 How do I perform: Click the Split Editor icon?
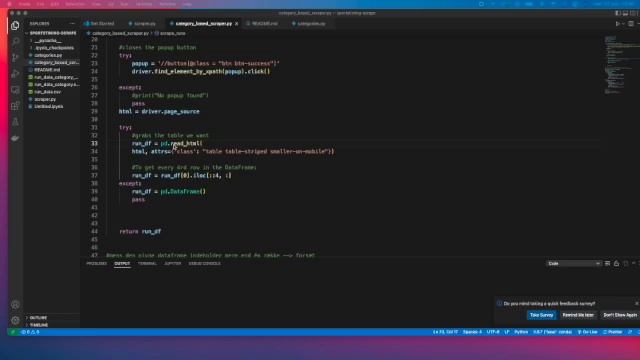click(631, 24)
